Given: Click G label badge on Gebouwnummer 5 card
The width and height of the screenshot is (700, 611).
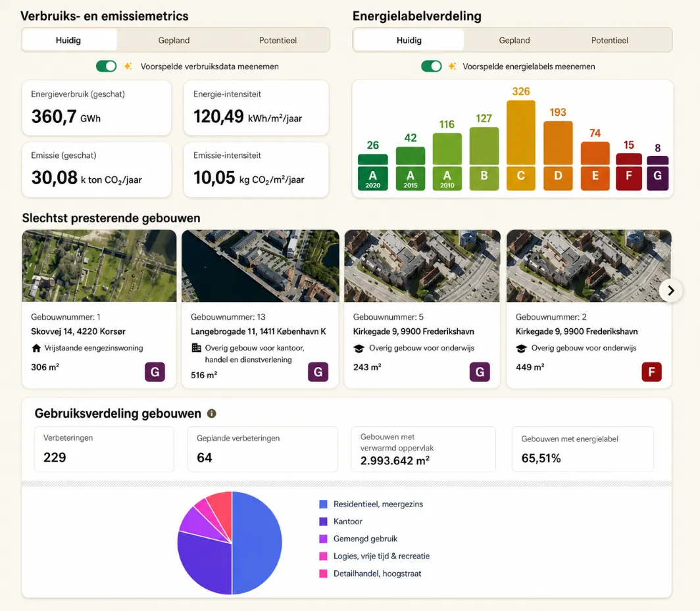Looking at the screenshot, I should pyautogui.click(x=480, y=372).
